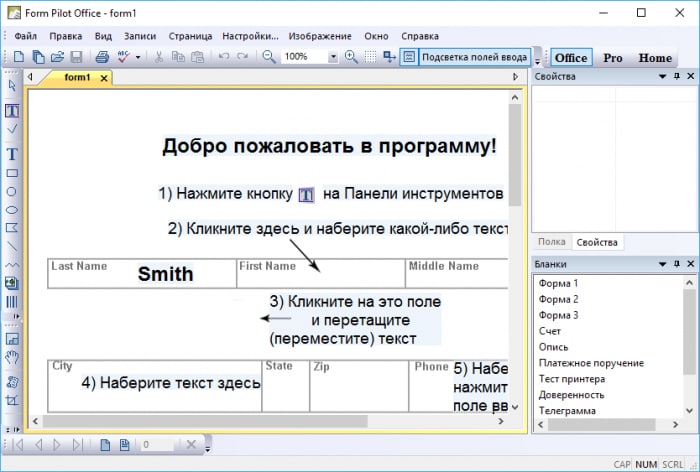Click the Print icon in toolbar
Viewport: 700px width, 472px height.
point(101,57)
